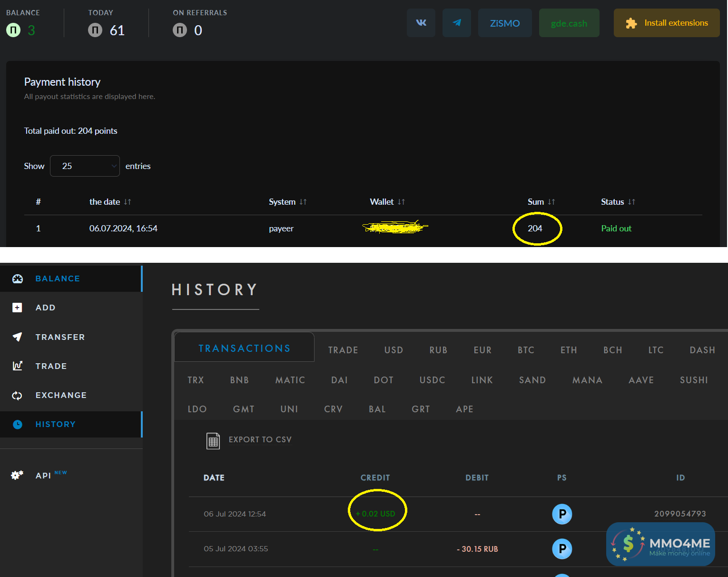Click the Payeer icon in 06 Jul row

click(x=562, y=514)
